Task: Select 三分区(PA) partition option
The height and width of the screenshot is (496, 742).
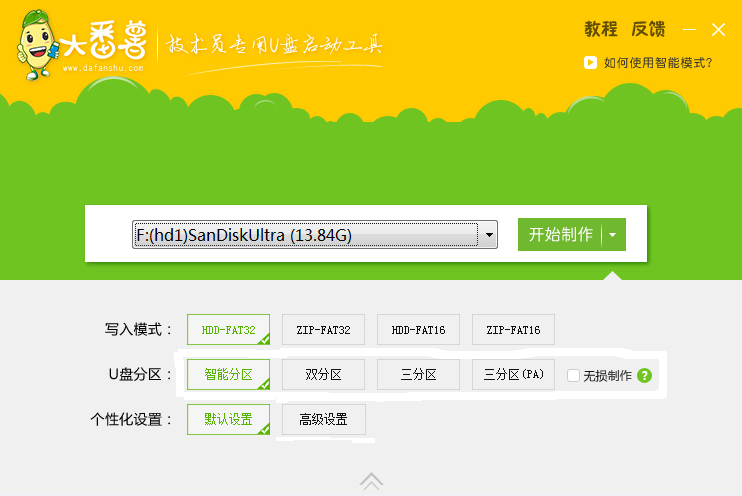Action: pos(513,374)
